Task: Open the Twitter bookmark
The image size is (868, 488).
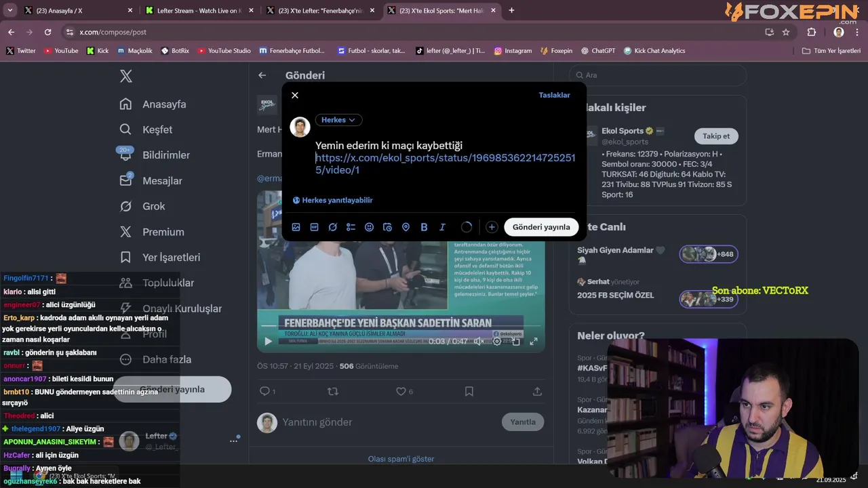Action: coord(21,51)
